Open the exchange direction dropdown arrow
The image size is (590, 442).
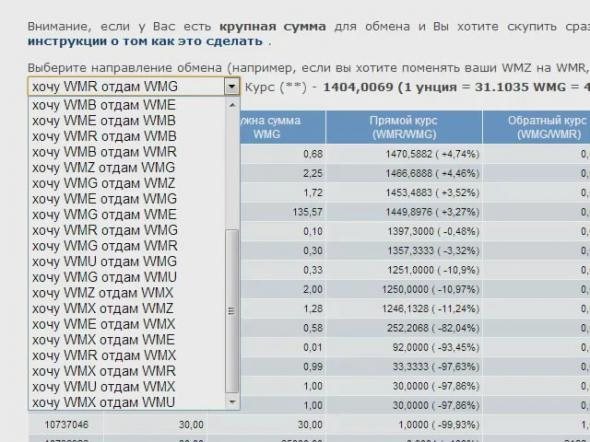point(232,87)
